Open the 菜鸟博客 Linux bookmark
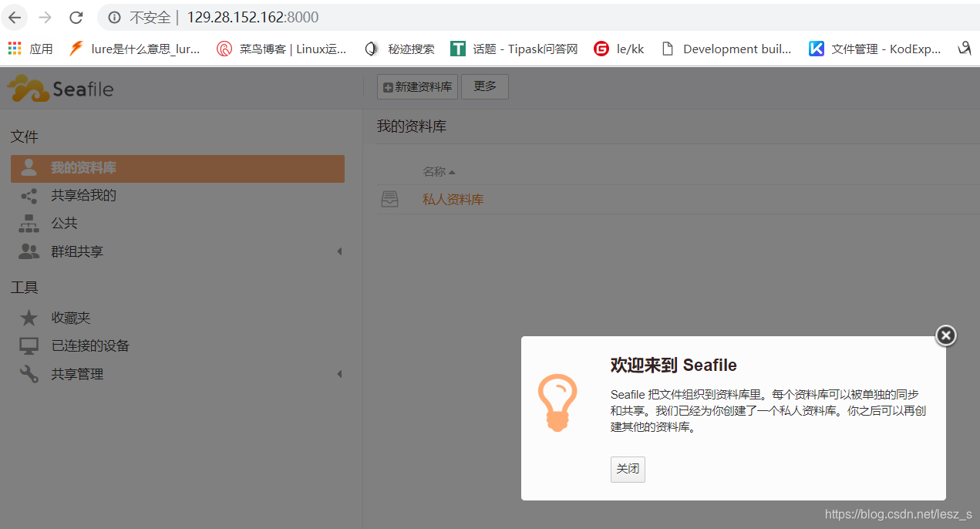Screen dimensions: 980x529 [x=281, y=49]
